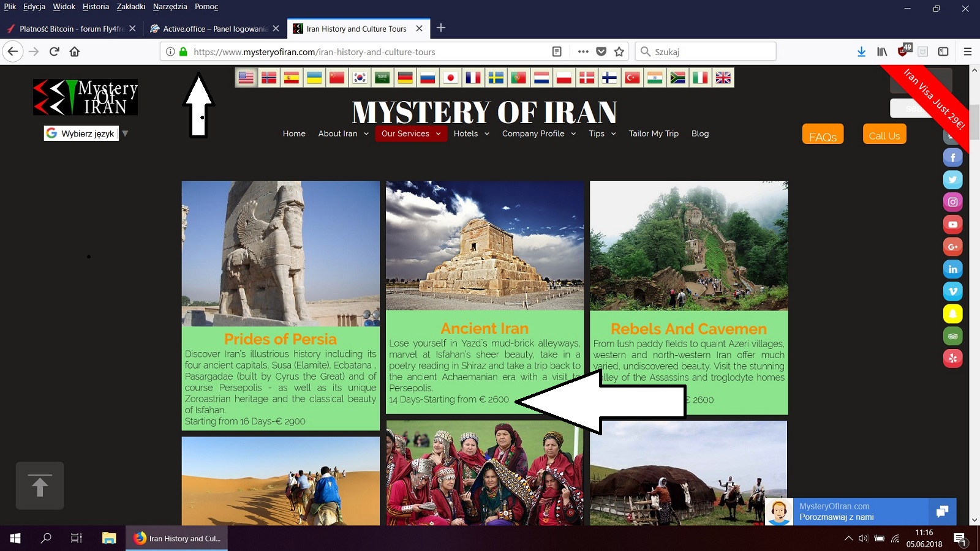Open the Downloads panel
Viewport: 980px width, 551px height.
(861, 52)
